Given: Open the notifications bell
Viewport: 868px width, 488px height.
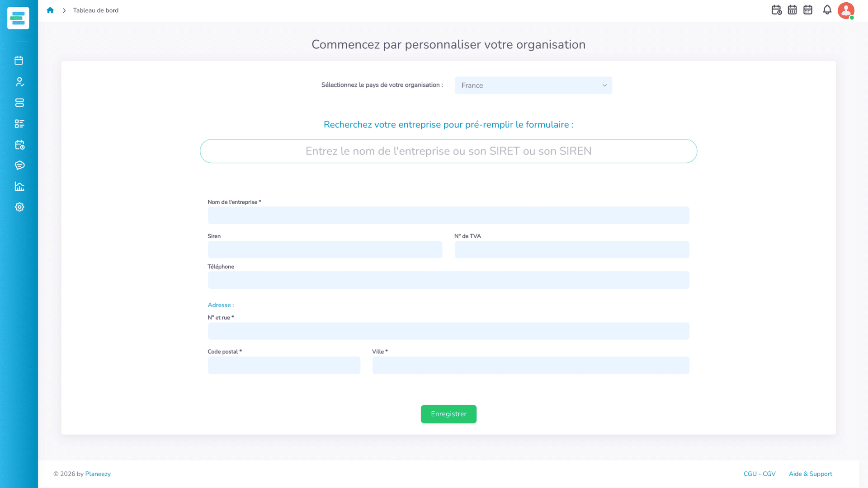Looking at the screenshot, I should (x=827, y=10).
